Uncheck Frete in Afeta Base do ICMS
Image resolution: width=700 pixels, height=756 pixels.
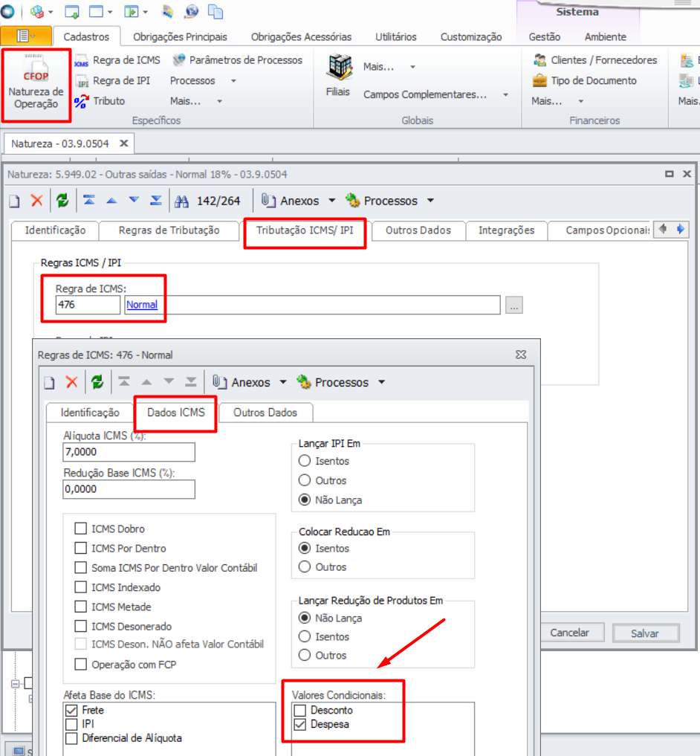[71, 710]
